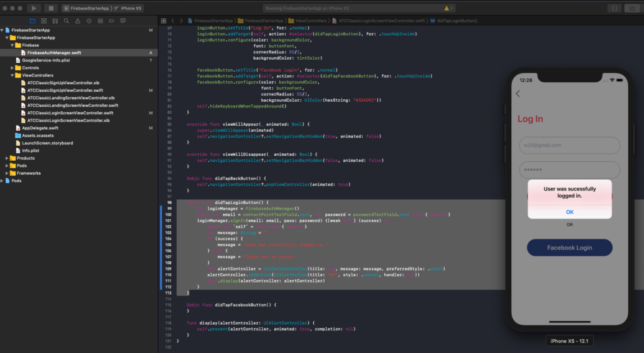Click the related items grid icon in the jump bar
The height and width of the screenshot is (353, 644).
point(164,21)
